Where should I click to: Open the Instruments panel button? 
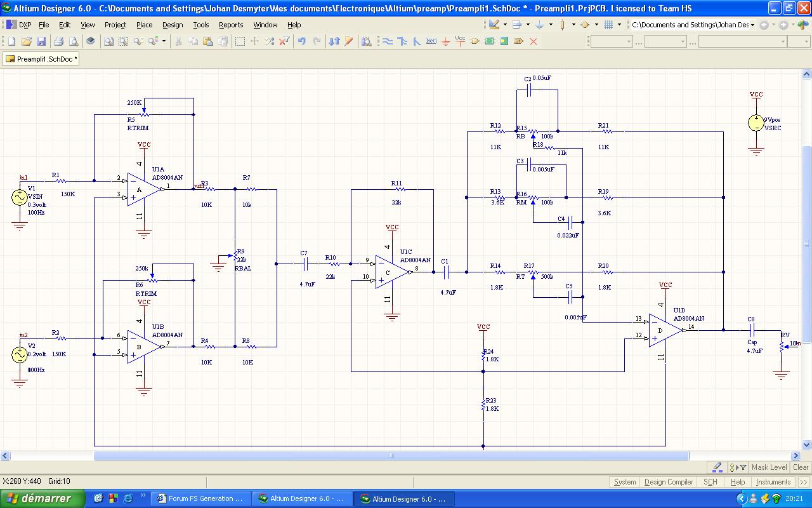point(773,482)
